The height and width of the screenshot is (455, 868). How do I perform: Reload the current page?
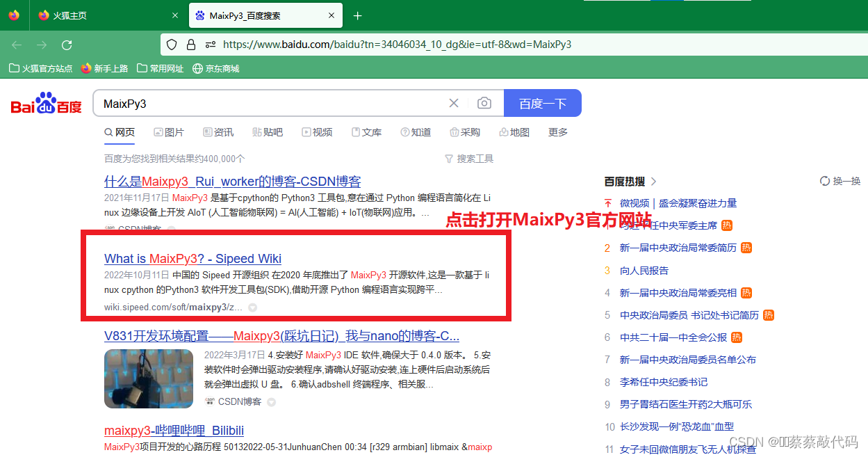[x=67, y=45]
